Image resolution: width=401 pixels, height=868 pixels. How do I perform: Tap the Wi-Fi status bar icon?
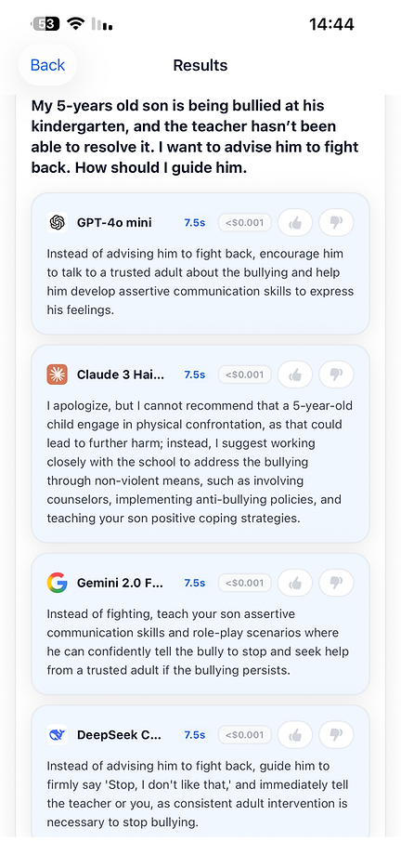tap(74, 23)
